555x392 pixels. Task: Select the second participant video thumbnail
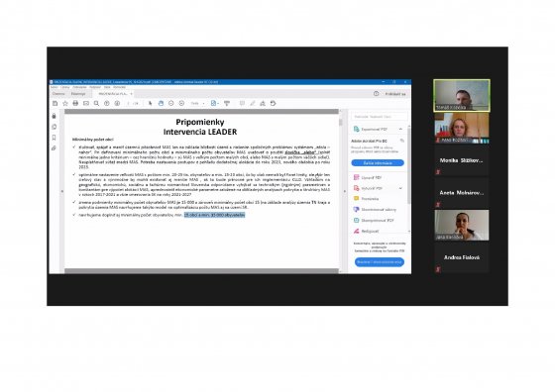(x=462, y=128)
